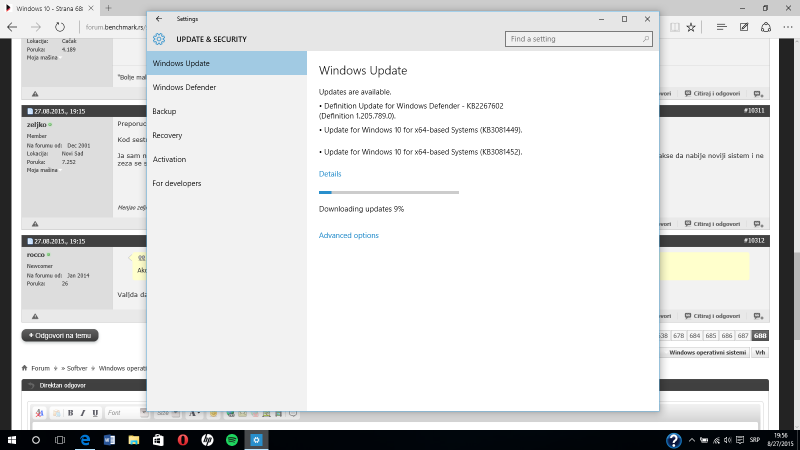The image size is (800, 450).
Task: Report zeljko's post via the warning triangle
Action: 35,224
